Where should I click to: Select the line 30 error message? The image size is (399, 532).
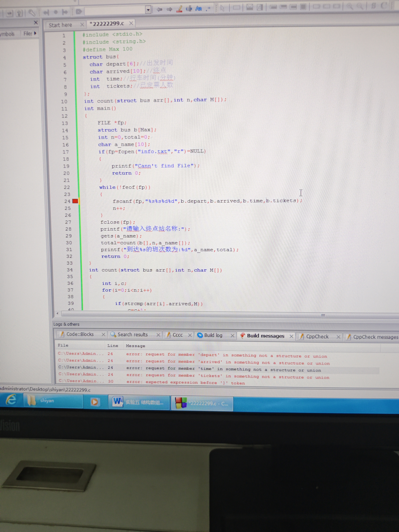click(x=185, y=382)
